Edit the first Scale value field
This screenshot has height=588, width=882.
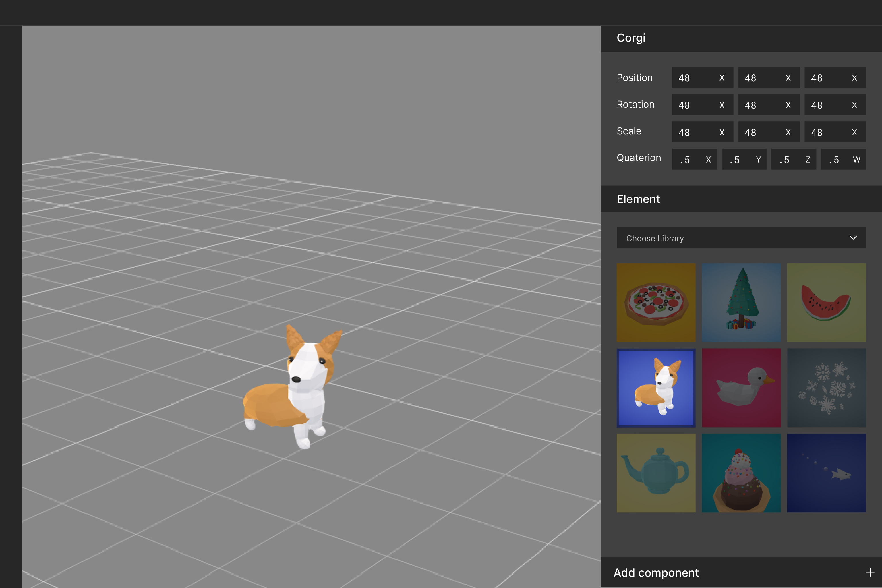pos(702,132)
